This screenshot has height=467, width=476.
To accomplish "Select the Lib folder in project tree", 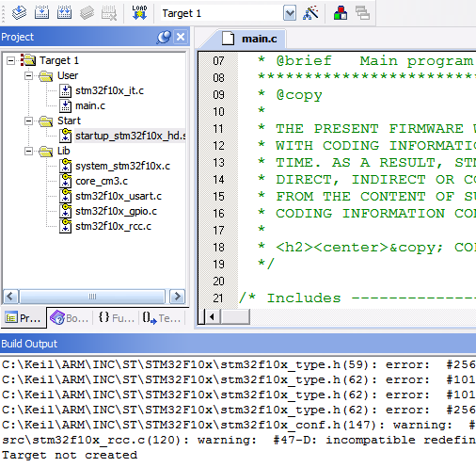I will (x=63, y=151).
